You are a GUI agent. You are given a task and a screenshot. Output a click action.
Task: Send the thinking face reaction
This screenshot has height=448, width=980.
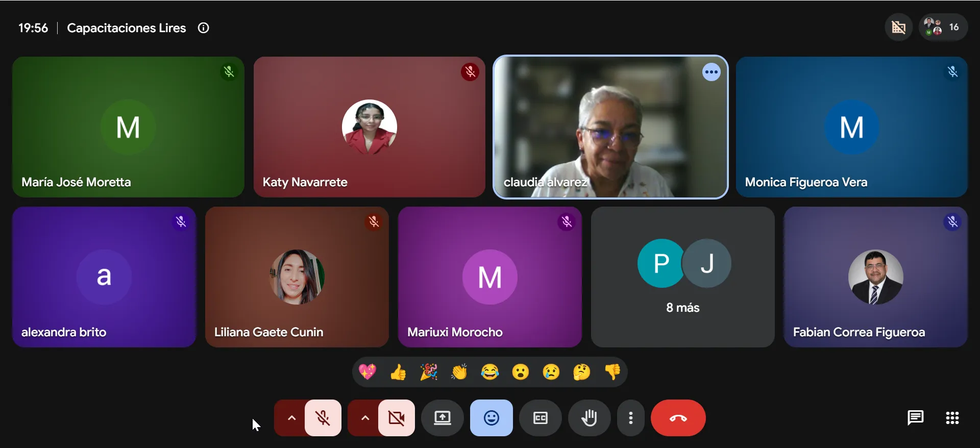(582, 372)
